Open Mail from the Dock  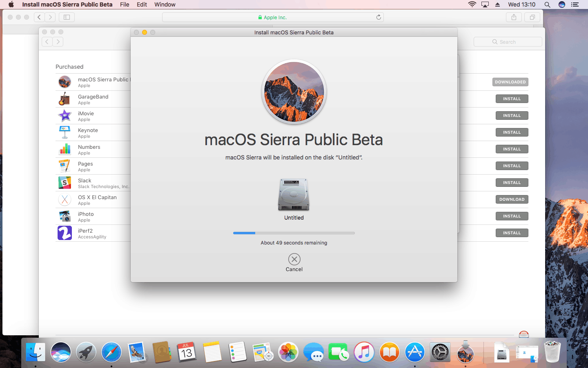tap(137, 352)
